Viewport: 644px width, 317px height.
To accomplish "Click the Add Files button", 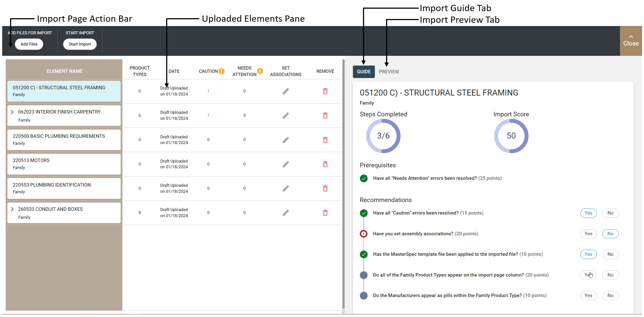I will (x=29, y=44).
